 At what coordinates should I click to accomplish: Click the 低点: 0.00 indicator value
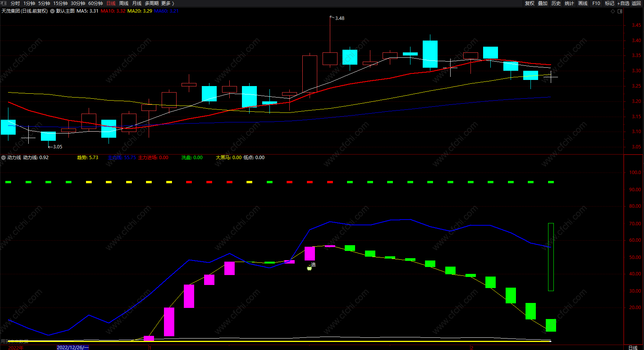(254, 158)
